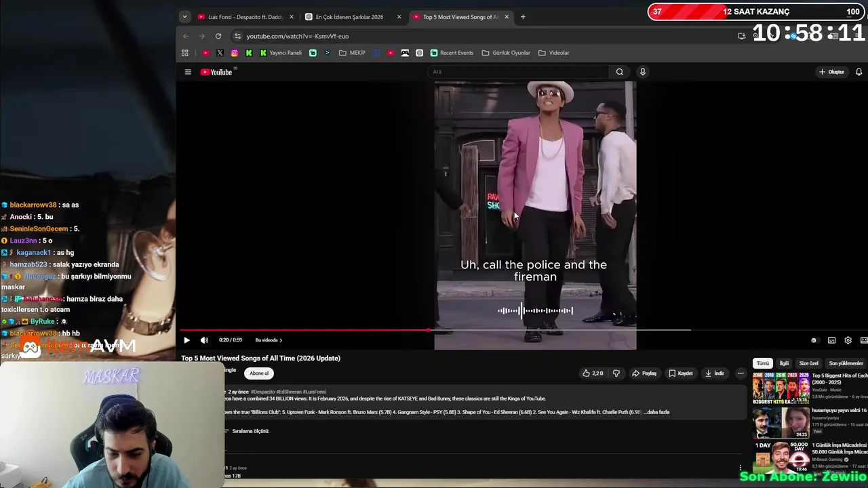Click the YouTube search field 'Ara'
The image size is (868, 488).
(x=519, y=72)
